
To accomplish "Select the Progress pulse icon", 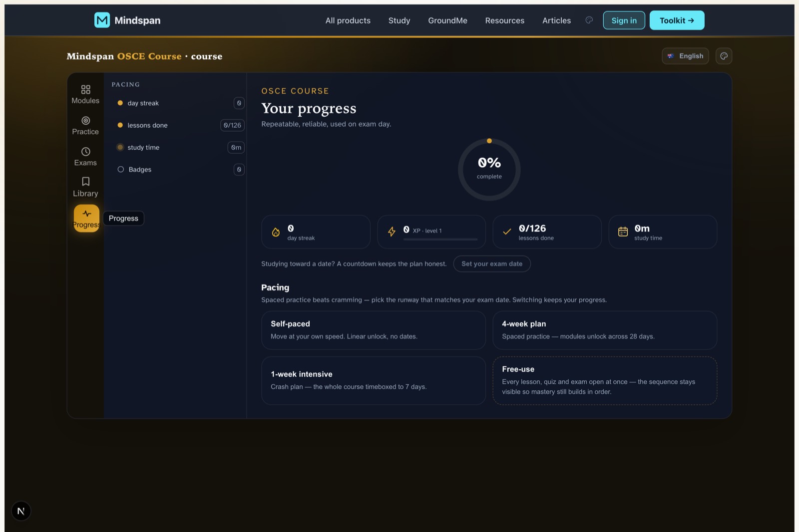I will click(x=87, y=214).
